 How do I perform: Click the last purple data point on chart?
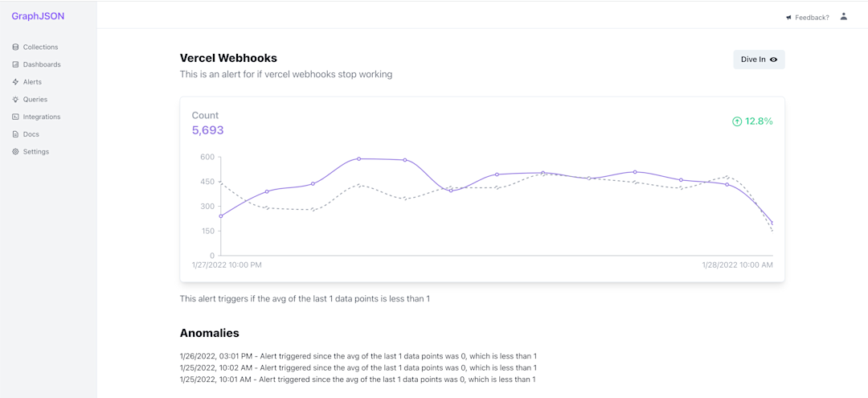pyautogui.click(x=772, y=223)
